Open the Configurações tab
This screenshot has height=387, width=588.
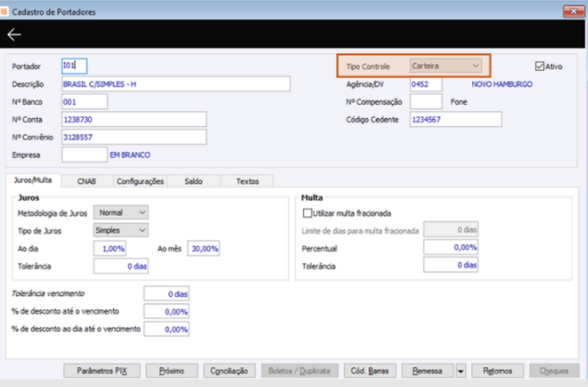[140, 181]
